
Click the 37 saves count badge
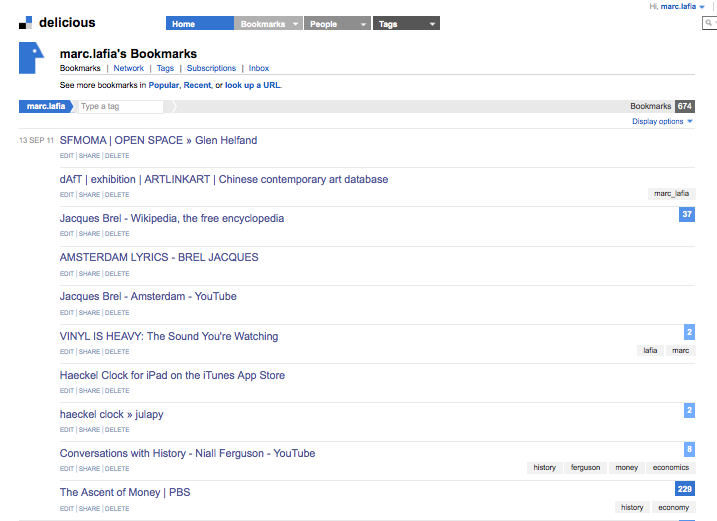(687, 214)
